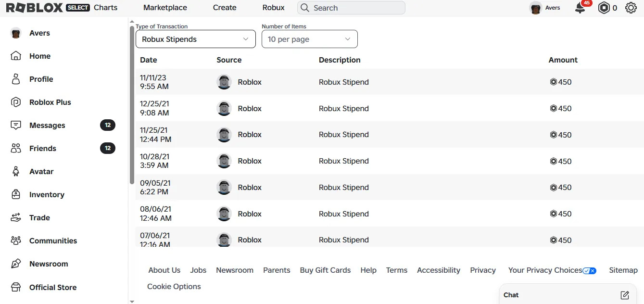Click the Roblox Select logo
This screenshot has width=644, height=304.
click(48, 8)
